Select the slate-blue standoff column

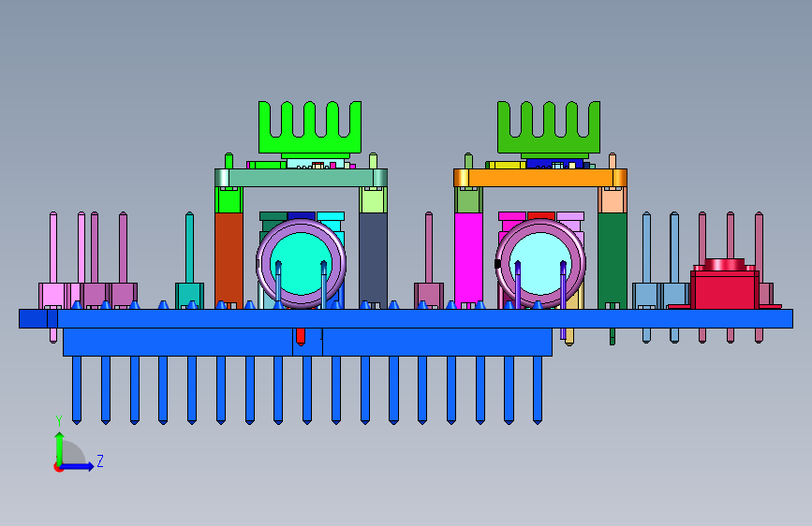coord(373,259)
